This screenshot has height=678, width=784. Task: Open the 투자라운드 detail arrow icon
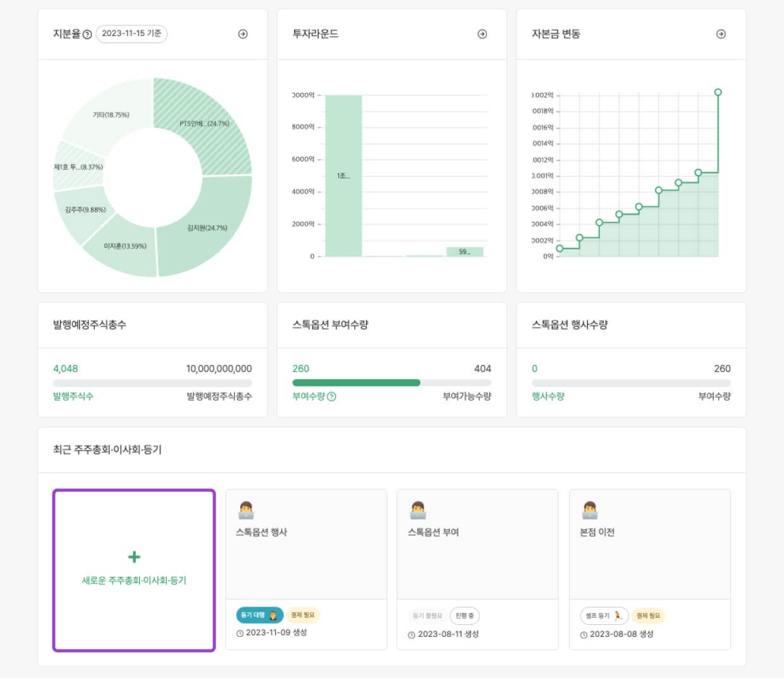482,34
